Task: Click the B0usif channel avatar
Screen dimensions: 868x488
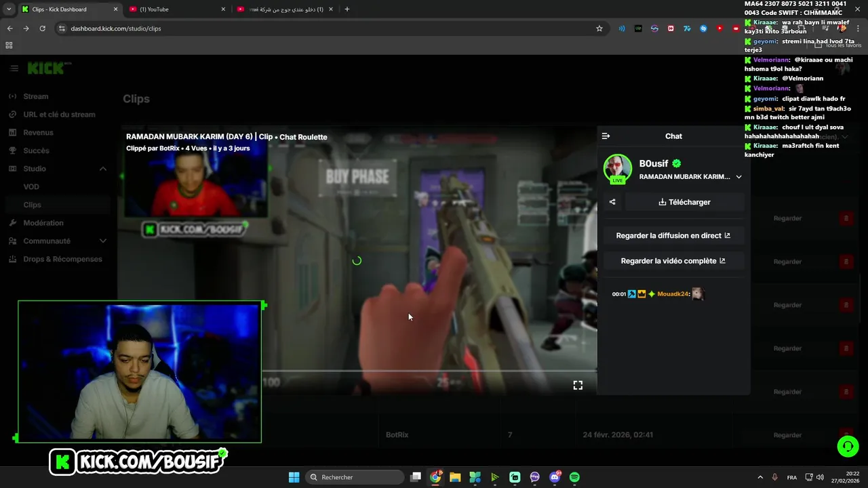Action: (x=617, y=169)
